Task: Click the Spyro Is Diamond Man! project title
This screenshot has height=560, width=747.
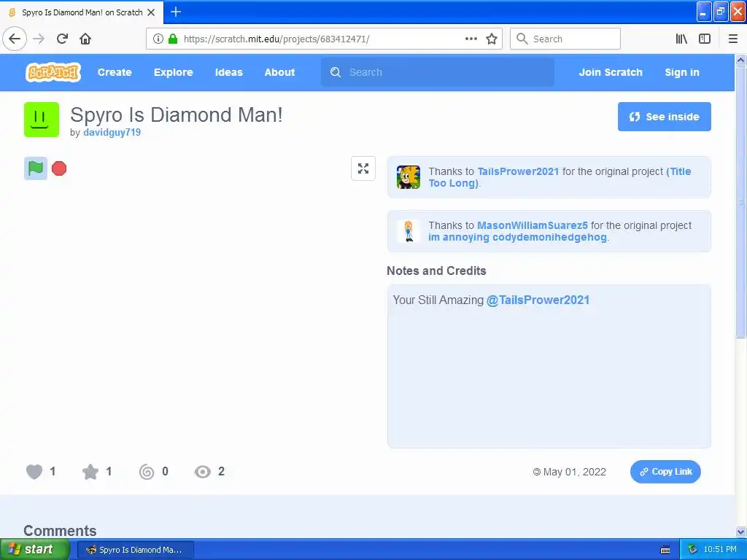Action: pos(177,114)
